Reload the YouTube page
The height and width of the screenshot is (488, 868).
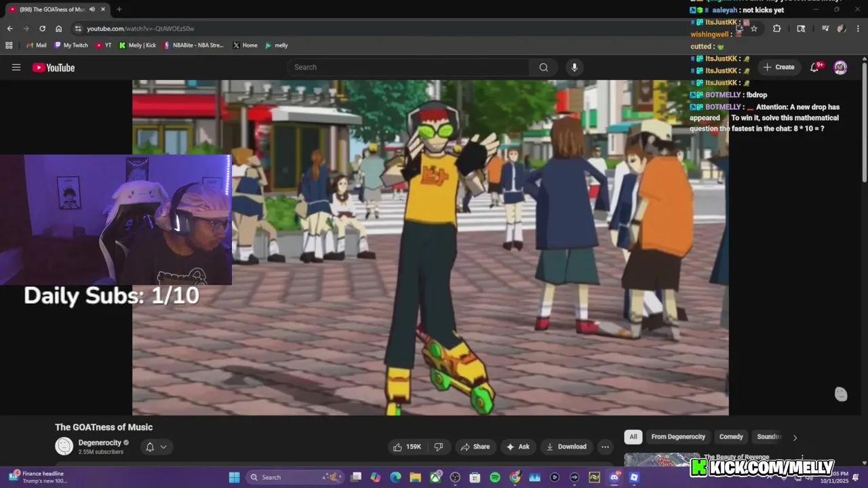click(42, 28)
